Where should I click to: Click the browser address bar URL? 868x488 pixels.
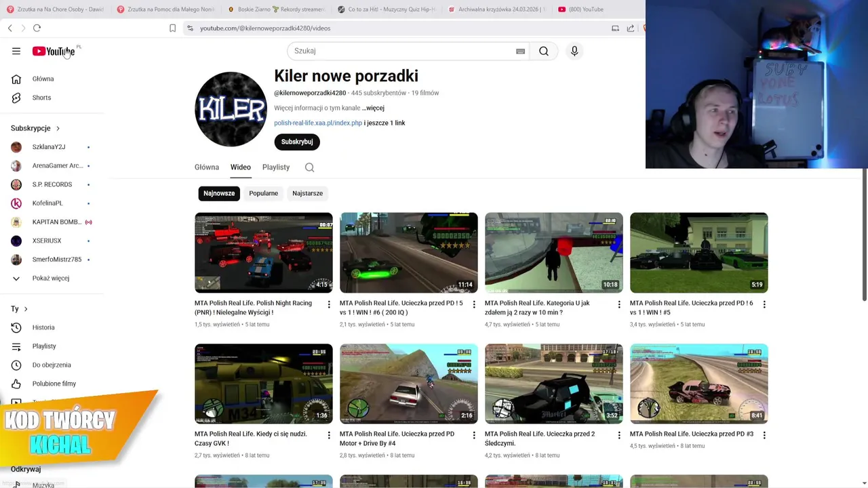tap(265, 28)
